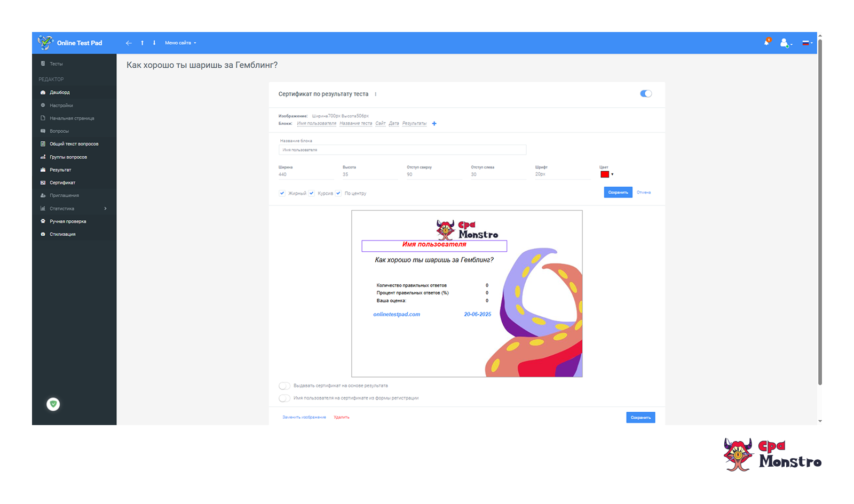This screenshot has width=854, height=504.
Task: Expand the Меню сайта dropdown
Action: tap(180, 43)
